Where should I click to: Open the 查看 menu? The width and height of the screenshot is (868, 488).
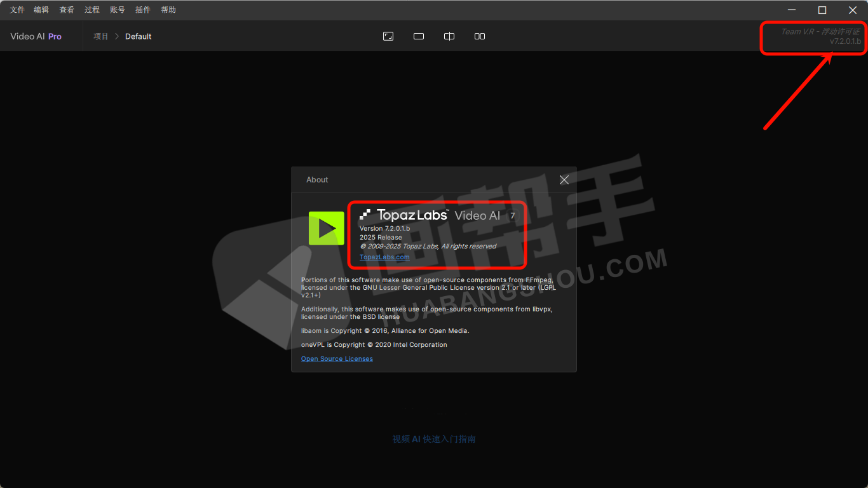(x=67, y=10)
